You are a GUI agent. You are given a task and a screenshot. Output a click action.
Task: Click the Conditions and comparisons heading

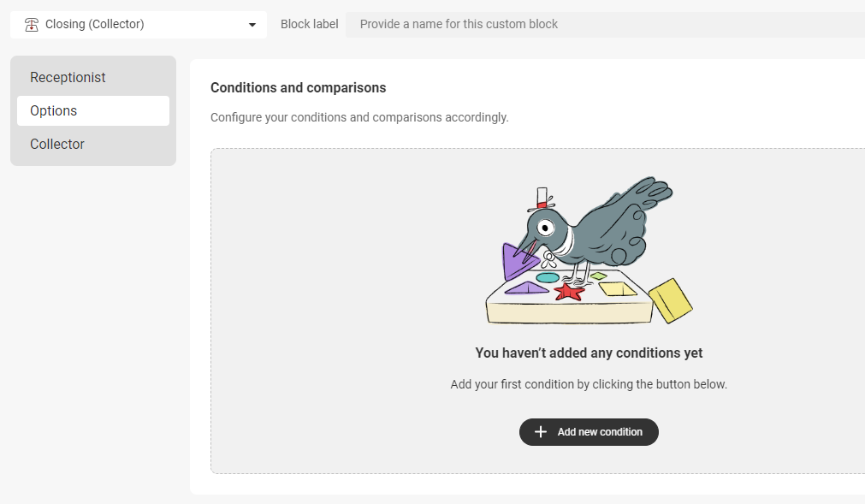coord(298,87)
